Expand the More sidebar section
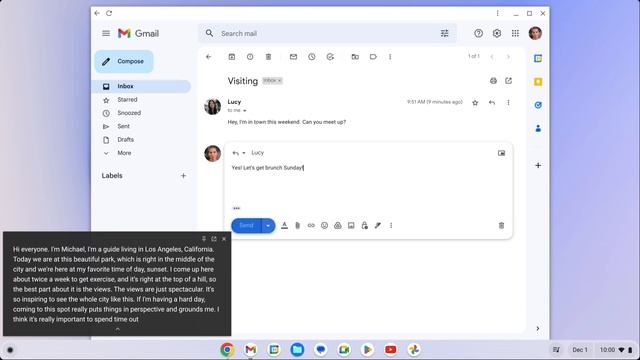 tap(124, 153)
